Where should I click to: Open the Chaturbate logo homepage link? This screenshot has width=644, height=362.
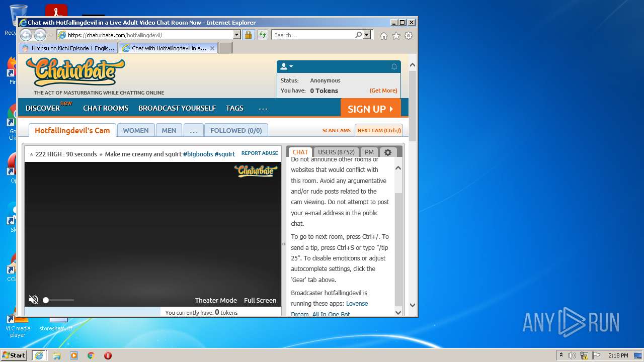coord(75,72)
